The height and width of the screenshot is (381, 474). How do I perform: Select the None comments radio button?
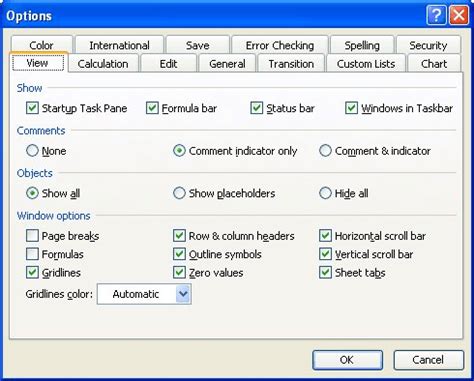coord(32,151)
